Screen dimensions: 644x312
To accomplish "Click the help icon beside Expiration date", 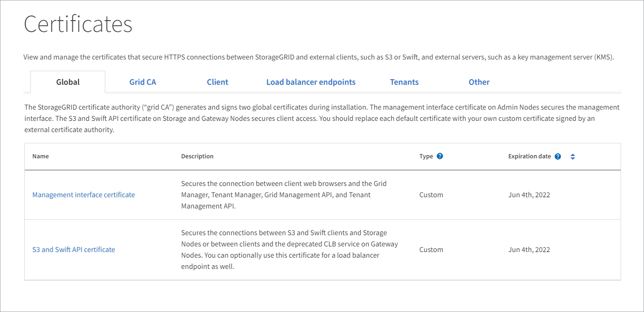I will click(558, 156).
